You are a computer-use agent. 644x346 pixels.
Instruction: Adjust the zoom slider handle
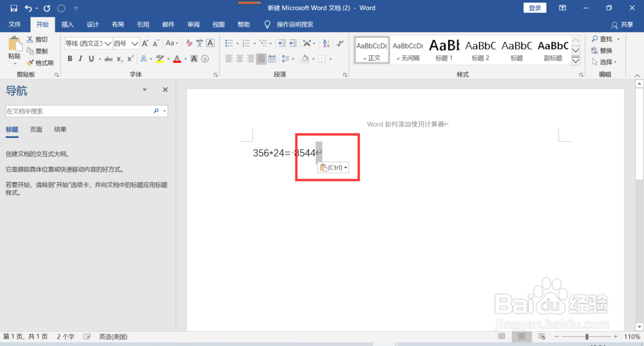click(587, 336)
